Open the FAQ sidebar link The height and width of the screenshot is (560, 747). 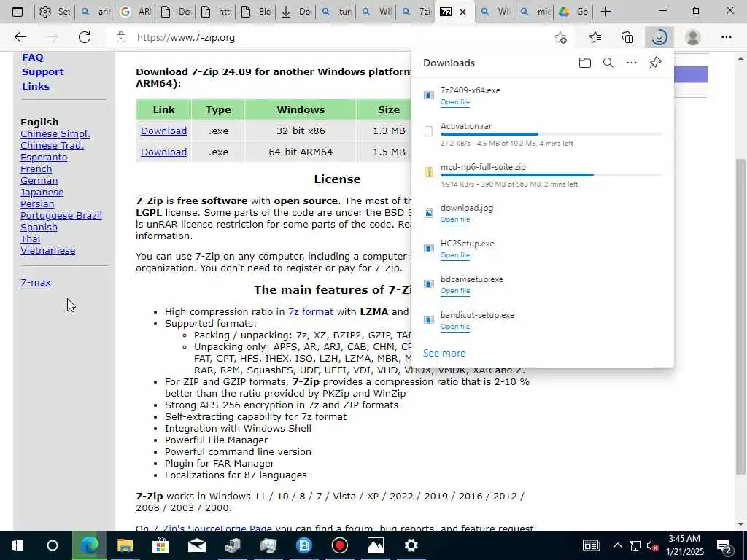(x=32, y=57)
